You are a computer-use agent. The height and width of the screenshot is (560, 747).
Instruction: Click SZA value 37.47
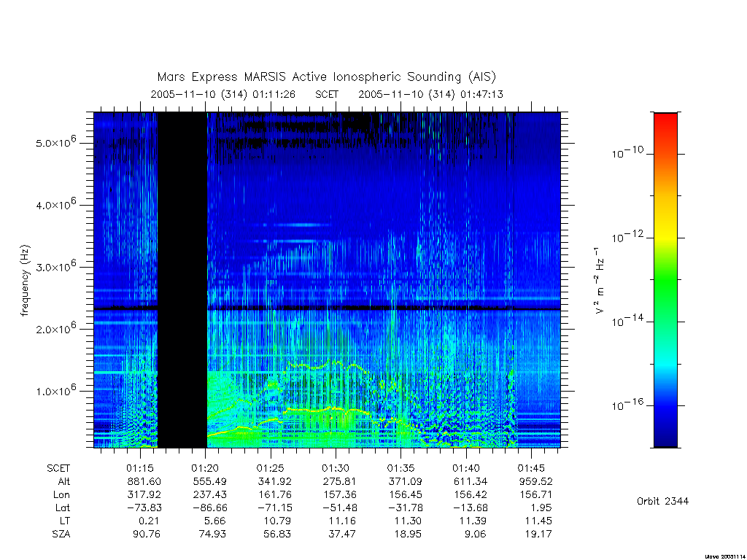pyautogui.click(x=342, y=534)
